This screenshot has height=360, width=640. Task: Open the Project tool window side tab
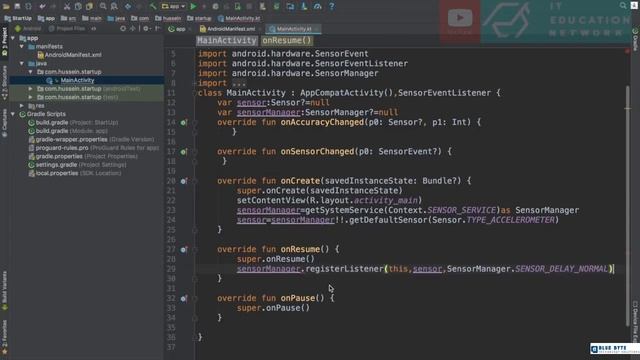tap(4, 41)
